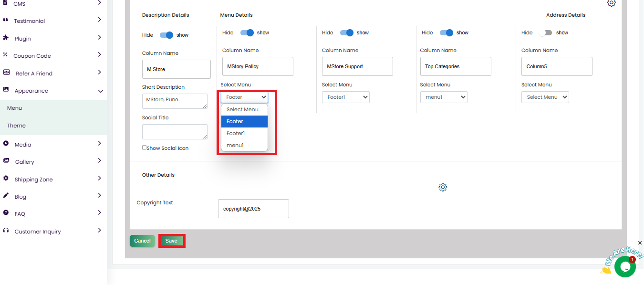Check the Show Social Icon checkbox
Image resolution: width=644 pixels, height=286 pixels.
point(145,148)
